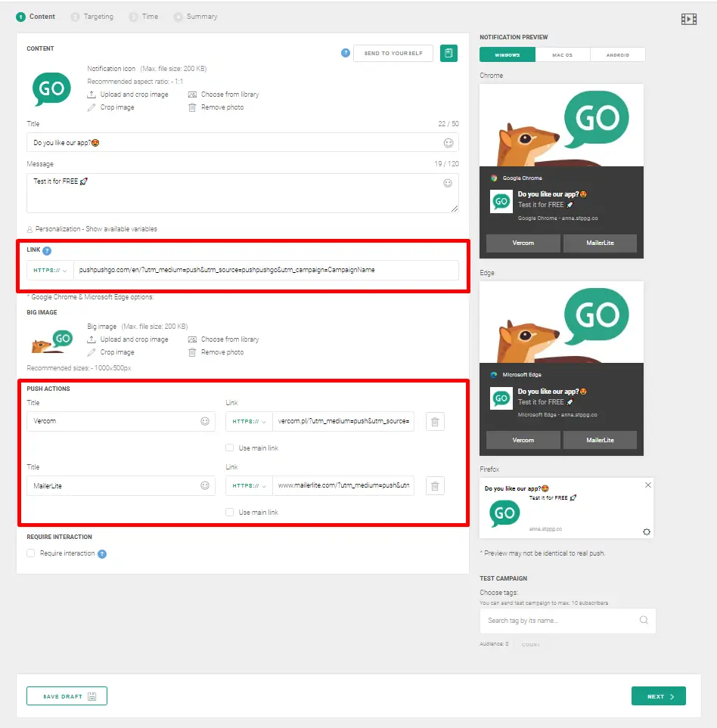
Task: Focus the Search tag by name field
Action: (x=567, y=621)
